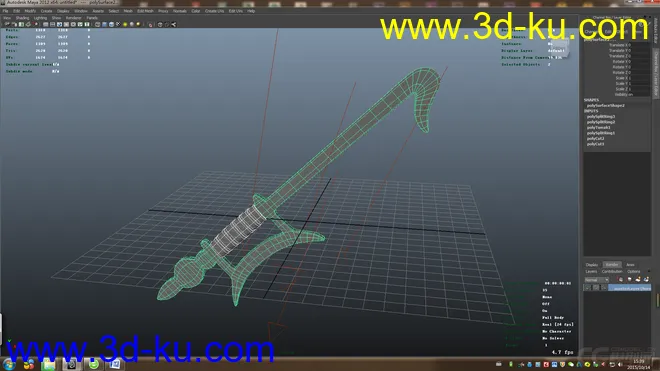Toggle the first layer visibility box
The image size is (660, 371).
(588, 288)
